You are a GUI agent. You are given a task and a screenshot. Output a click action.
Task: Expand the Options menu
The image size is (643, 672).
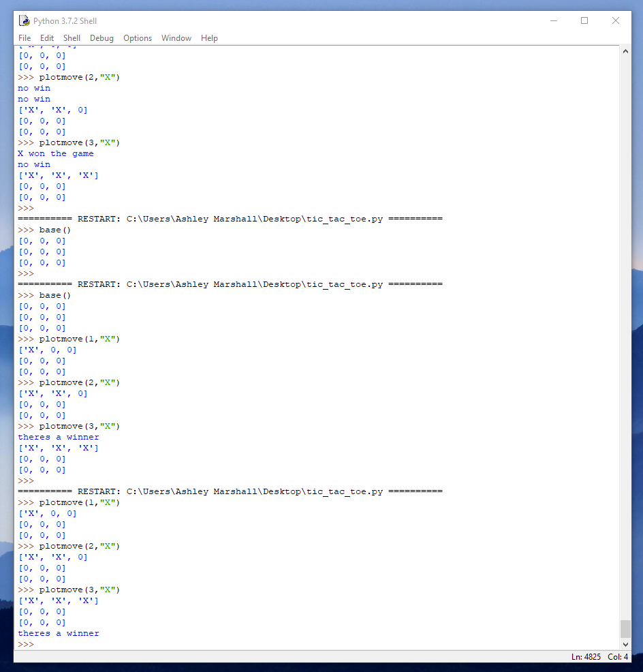click(x=138, y=38)
